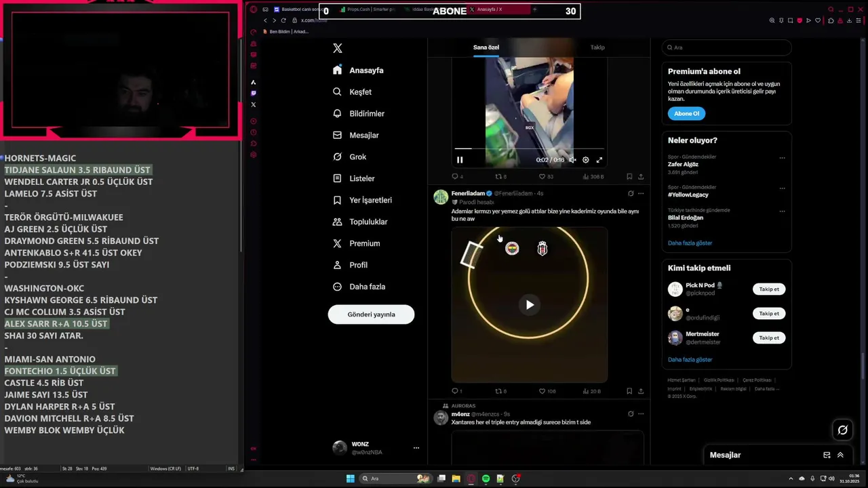Reply to the video post with 4 comments
The image size is (868, 488).
click(x=458, y=177)
